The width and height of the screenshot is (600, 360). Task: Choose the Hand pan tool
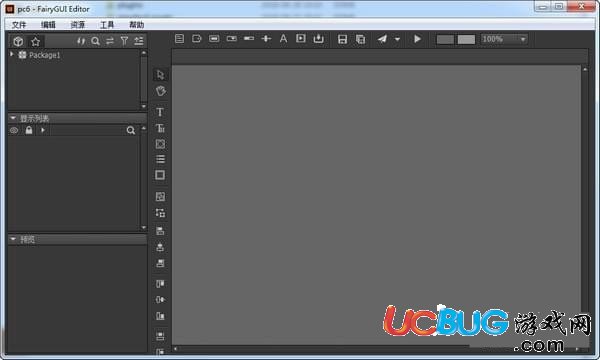point(160,91)
